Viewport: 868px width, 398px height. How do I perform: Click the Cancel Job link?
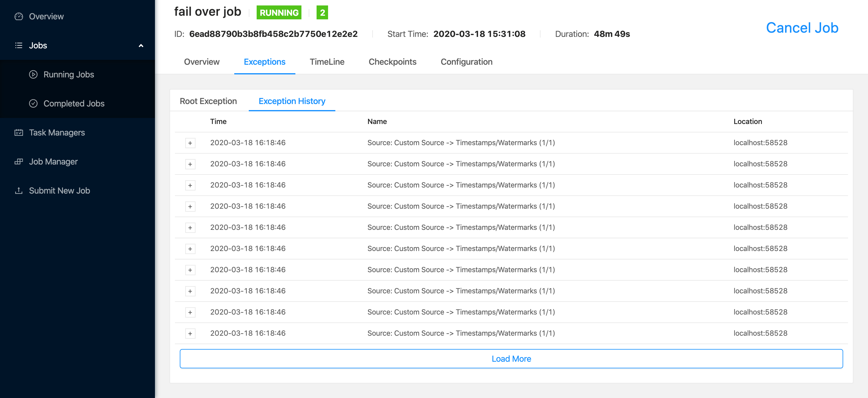click(802, 28)
